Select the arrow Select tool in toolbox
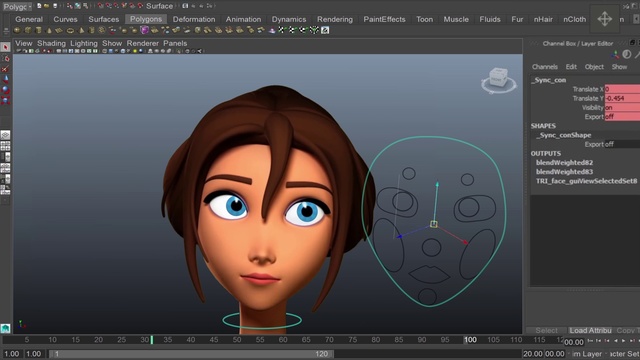 point(5,47)
